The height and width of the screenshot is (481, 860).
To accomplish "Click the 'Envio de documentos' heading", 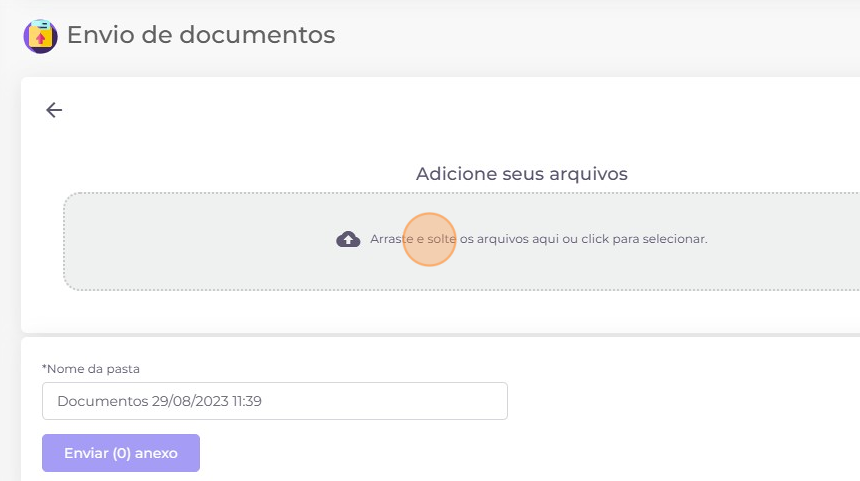I will point(201,35).
